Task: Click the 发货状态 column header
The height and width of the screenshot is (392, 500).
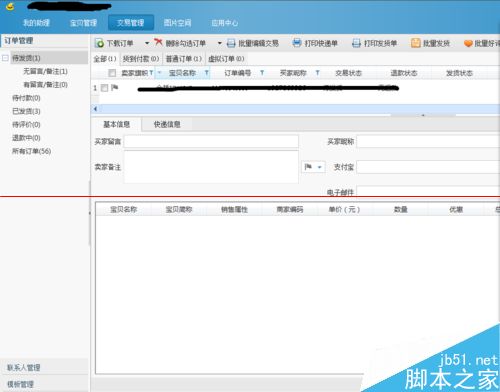Action: pos(459,73)
